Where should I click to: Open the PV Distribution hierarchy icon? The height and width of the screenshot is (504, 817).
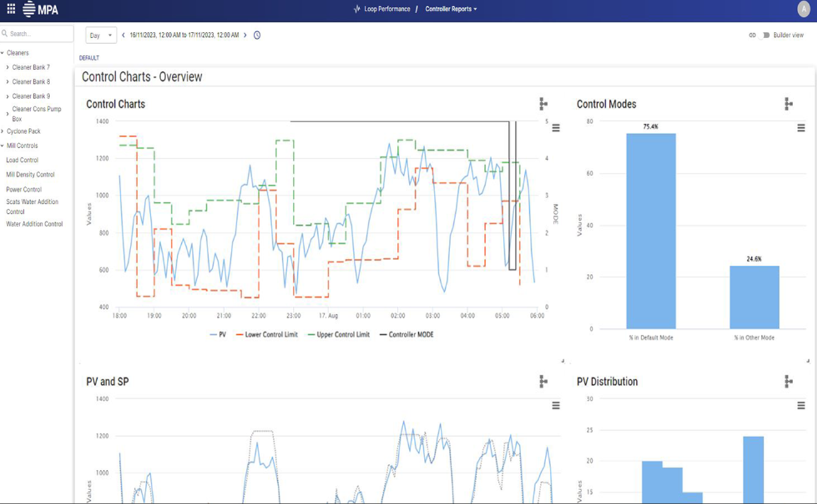tap(789, 381)
